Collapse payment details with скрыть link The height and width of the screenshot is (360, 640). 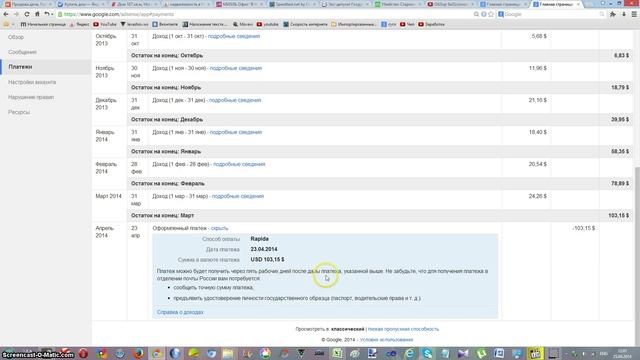pyautogui.click(x=219, y=228)
